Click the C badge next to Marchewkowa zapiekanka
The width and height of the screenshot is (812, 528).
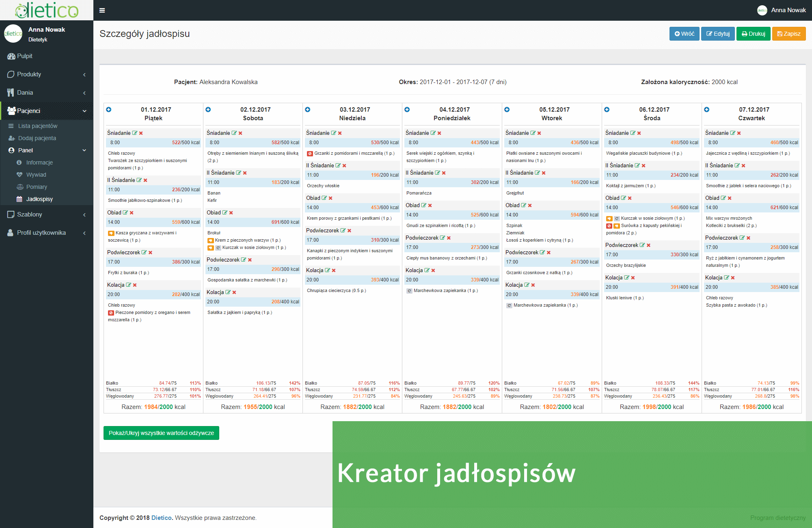[x=409, y=291]
